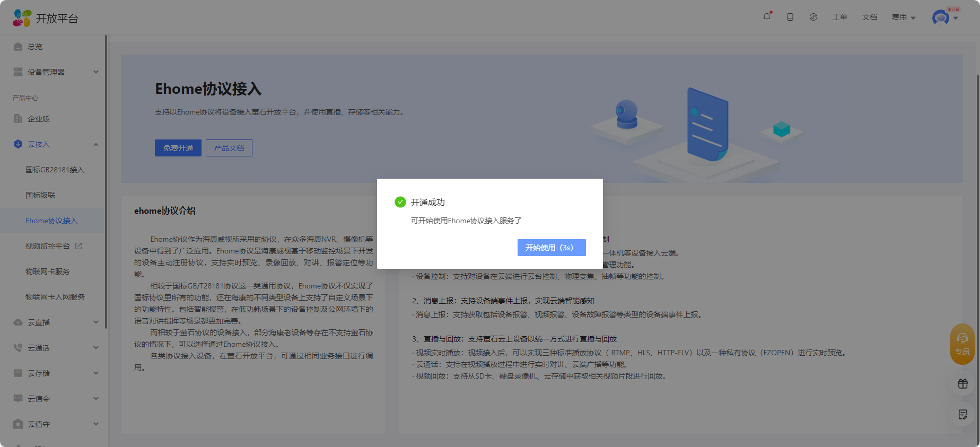Expand the 云信令 chevron

click(96, 399)
